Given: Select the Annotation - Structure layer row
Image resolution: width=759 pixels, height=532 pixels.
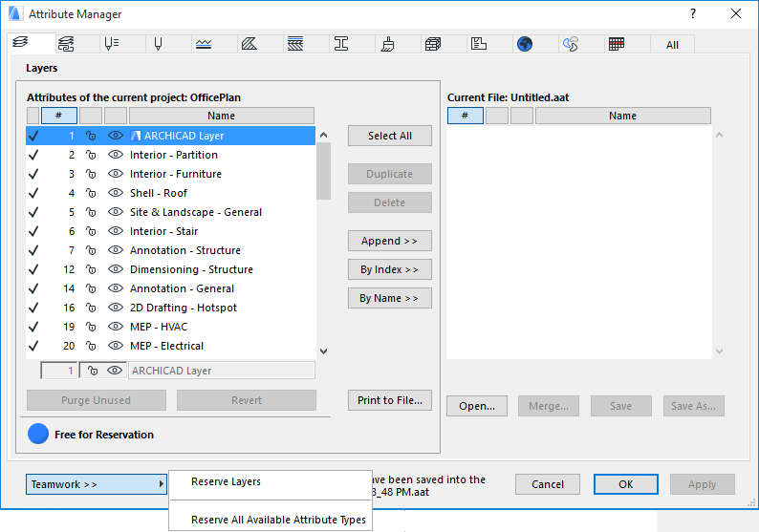Looking at the screenshot, I should pyautogui.click(x=170, y=250).
